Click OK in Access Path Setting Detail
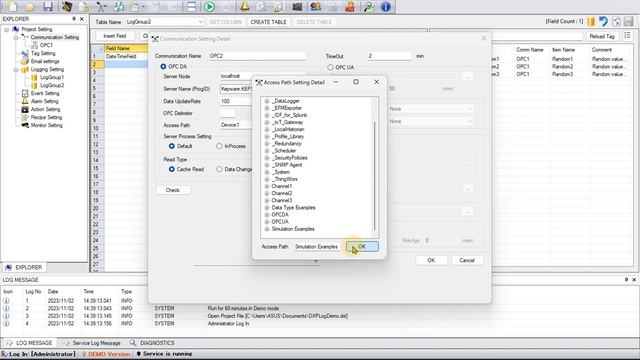Screen dimensions: 640x360 pyautogui.click(x=362, y=247)
